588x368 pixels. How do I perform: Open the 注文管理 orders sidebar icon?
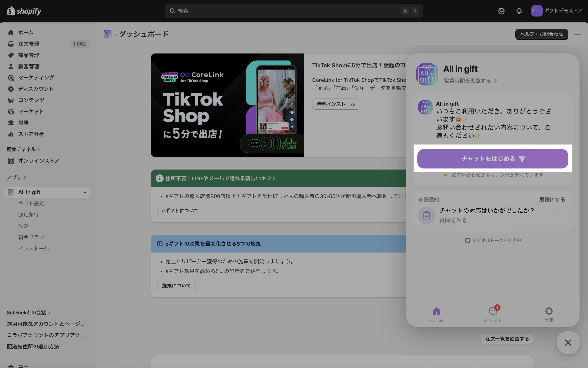[x=11, y=44]
